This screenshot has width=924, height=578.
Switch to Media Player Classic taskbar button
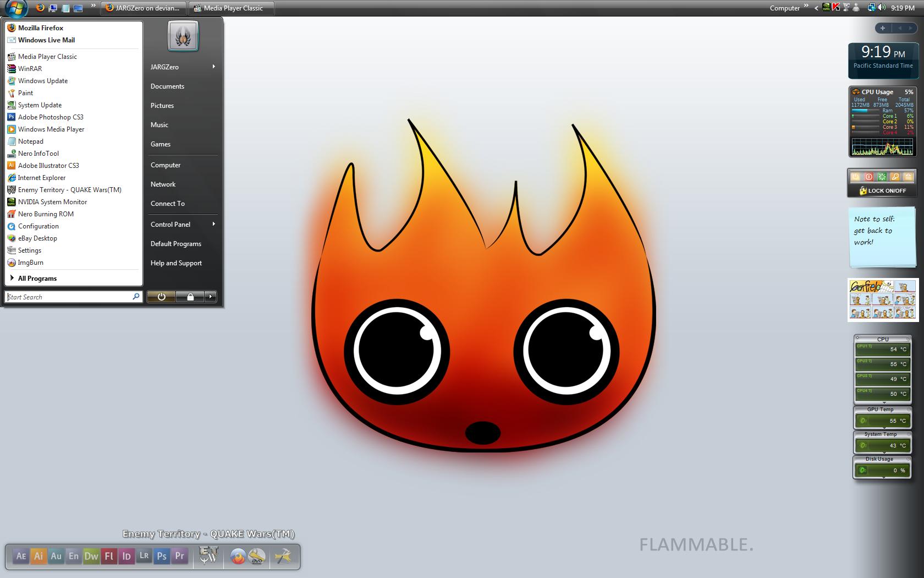231,8
